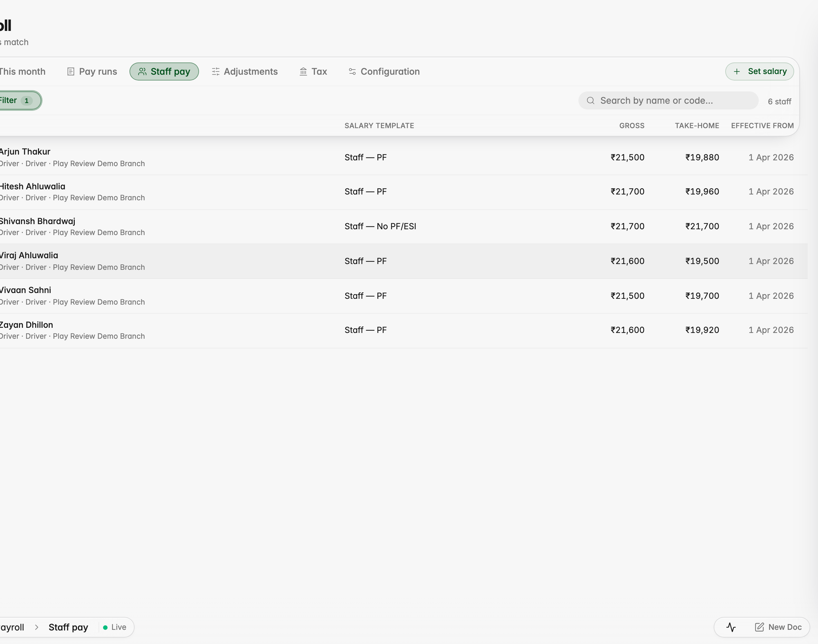Open Viraj Ahluwalia's staff row
The height and width of the screenshot is (644, 818).
click(404, 261)
